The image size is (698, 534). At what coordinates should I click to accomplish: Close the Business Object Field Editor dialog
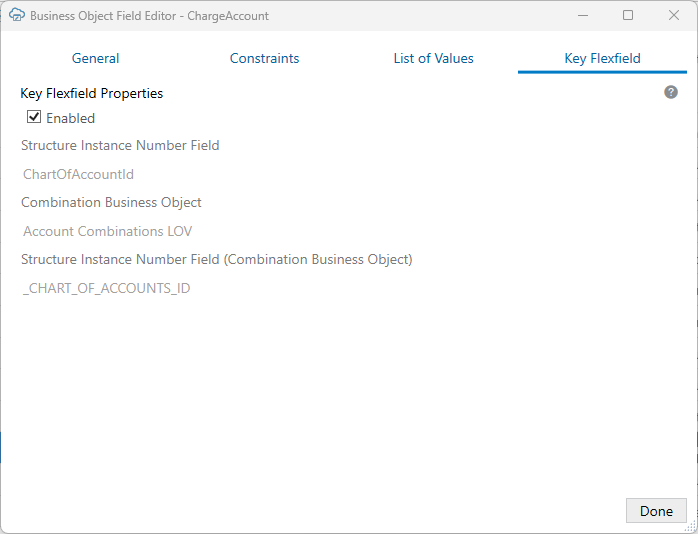coord(674,15)
